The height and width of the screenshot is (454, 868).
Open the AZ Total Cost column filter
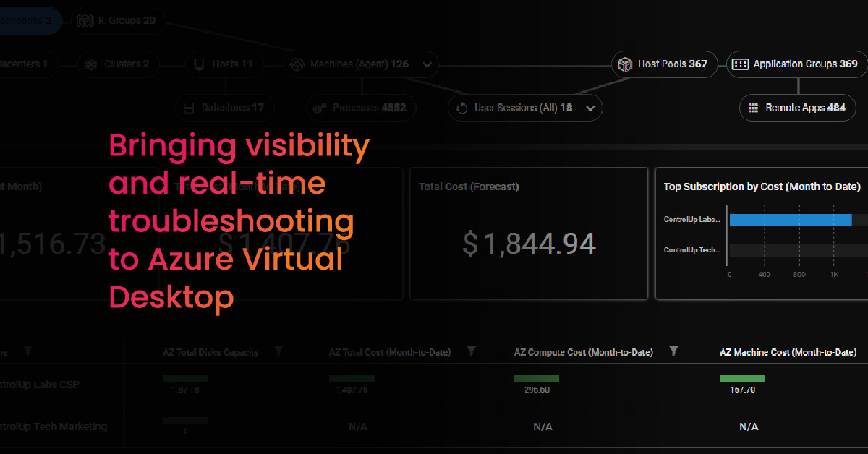tap(471, 351)
